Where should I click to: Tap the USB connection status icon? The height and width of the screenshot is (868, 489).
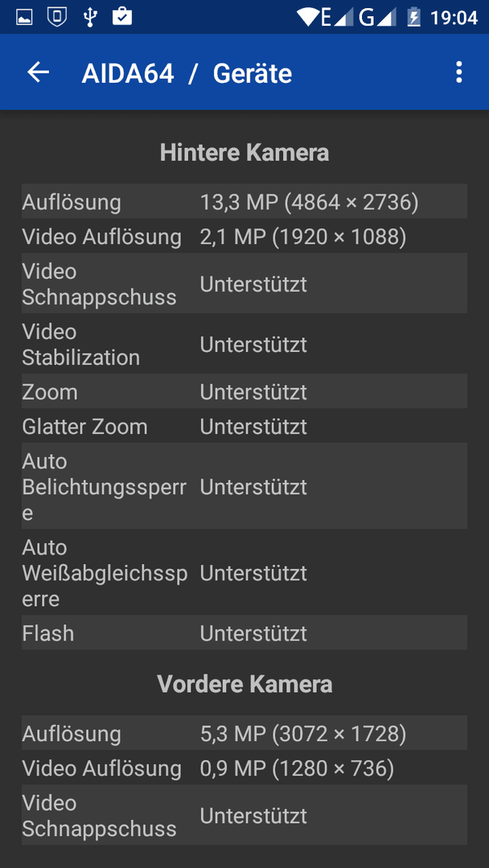(x=90, y=17)
